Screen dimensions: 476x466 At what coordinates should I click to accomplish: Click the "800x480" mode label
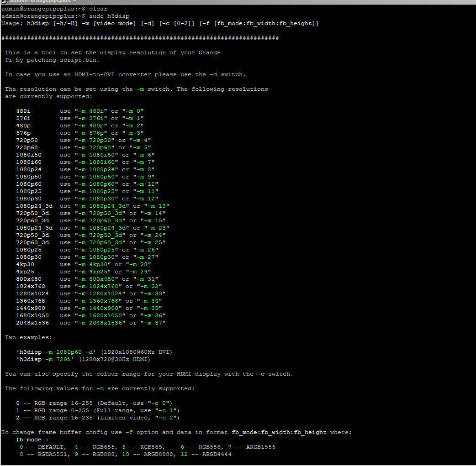click(x=29, y=279)
